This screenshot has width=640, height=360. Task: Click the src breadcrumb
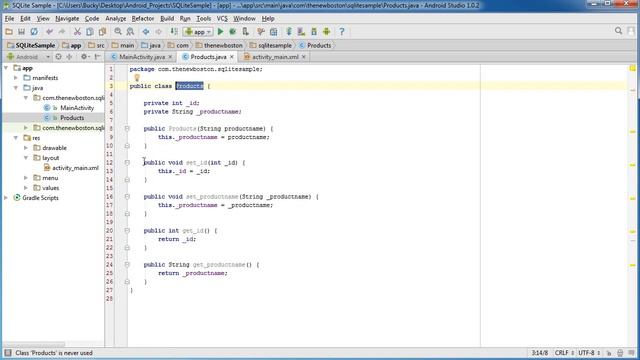pos(96,45)
